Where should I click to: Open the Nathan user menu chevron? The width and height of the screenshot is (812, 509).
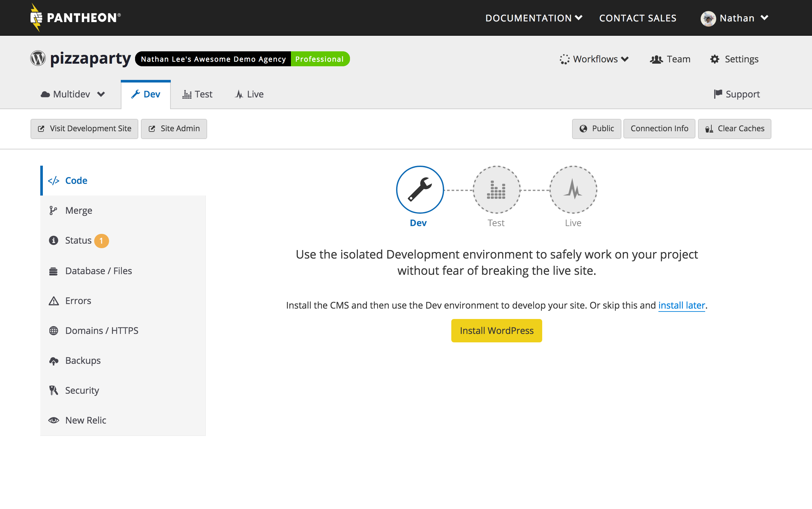point(764,18)
